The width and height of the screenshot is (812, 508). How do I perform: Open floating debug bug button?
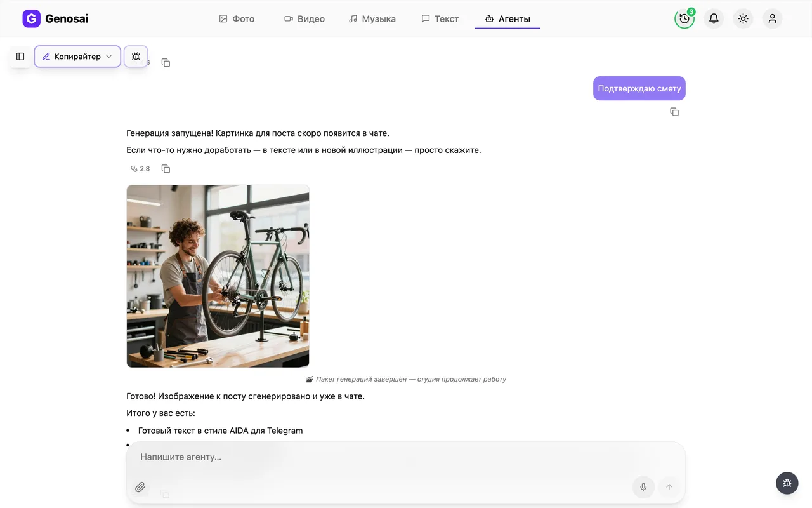pos(787,483)
